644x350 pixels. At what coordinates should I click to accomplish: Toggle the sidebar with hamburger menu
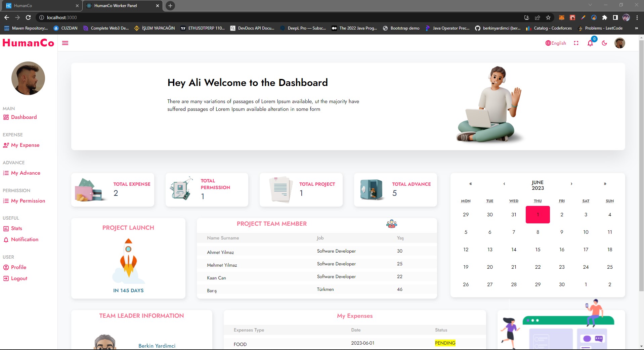(65, 43)
